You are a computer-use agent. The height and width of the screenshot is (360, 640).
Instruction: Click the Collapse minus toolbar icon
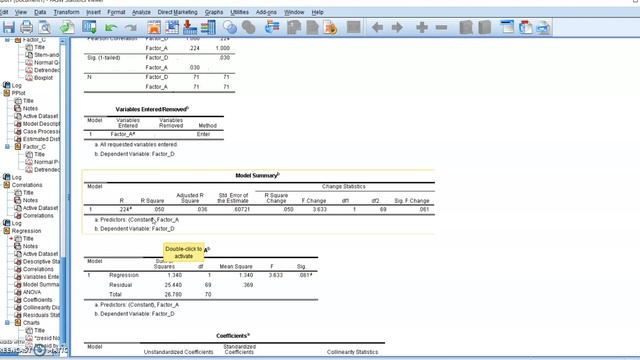click(441, 27)
